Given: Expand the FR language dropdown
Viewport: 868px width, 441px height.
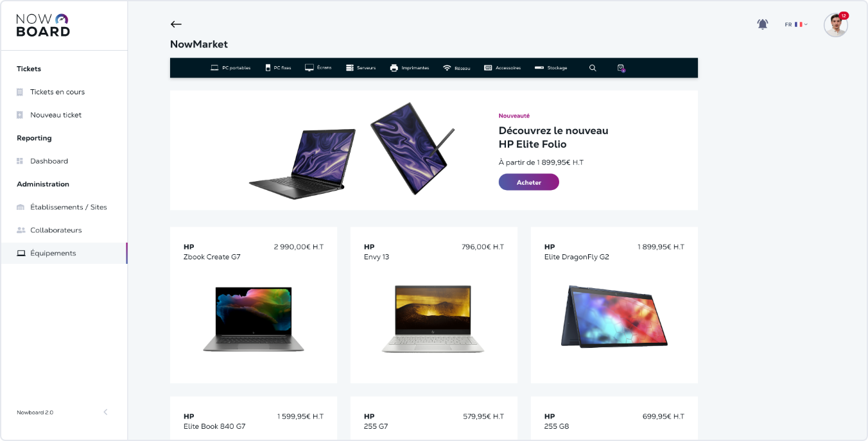Looking at the screenshot, I should click(796, 24).
